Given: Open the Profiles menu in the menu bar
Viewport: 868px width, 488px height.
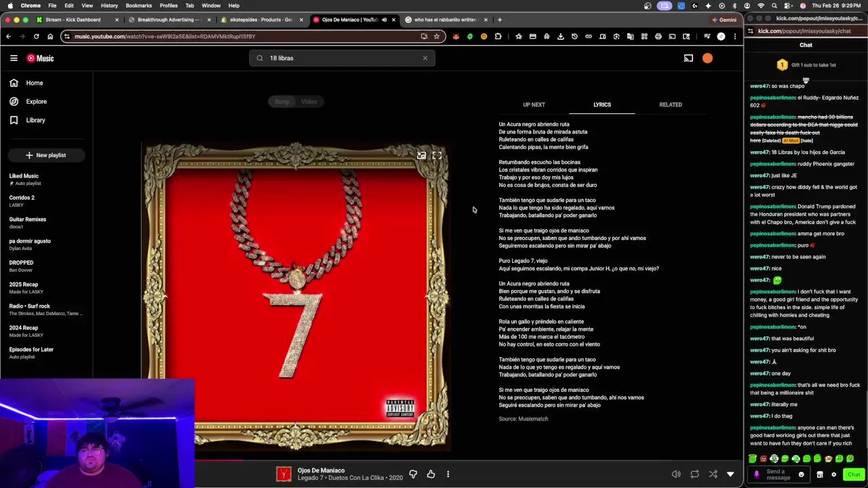Looking at the screenshot, I should point(169,5).
